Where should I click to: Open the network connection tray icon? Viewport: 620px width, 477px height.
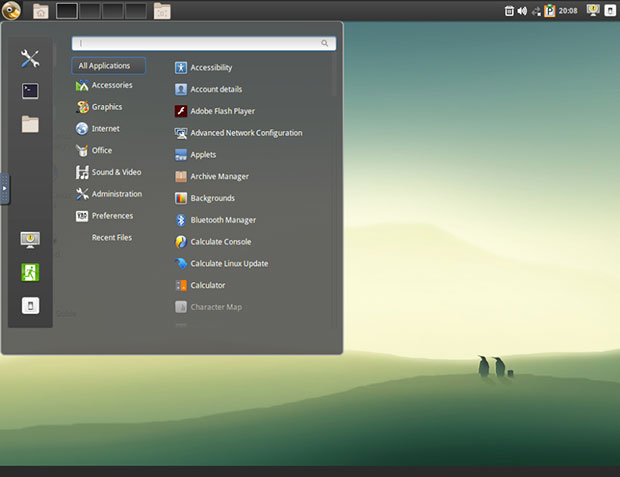(536, 11)
